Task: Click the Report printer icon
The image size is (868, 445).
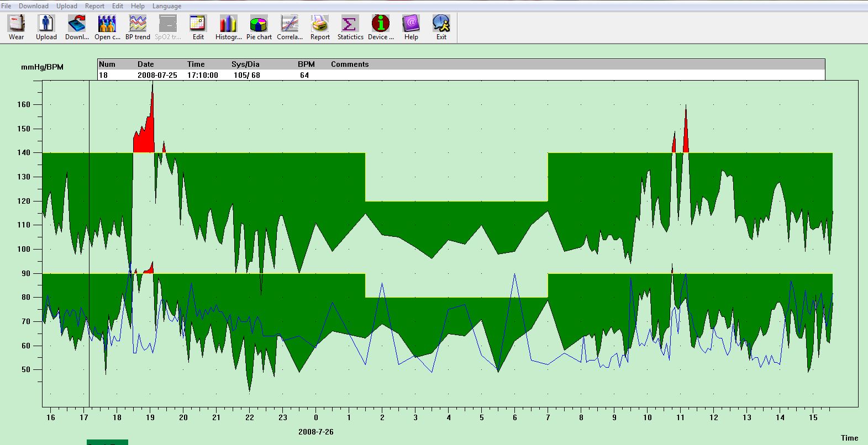Action: (x=320, y=27)
